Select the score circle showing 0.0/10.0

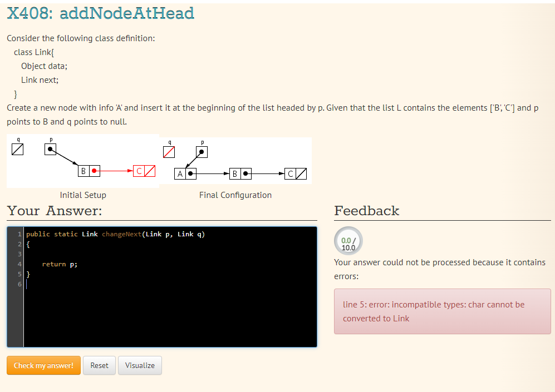348,241
